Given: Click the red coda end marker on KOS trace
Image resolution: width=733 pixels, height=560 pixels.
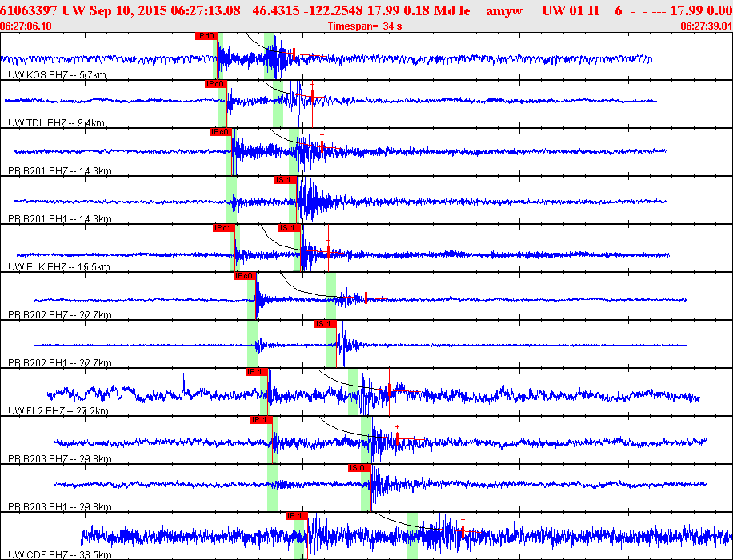Looking at the screenshot, I should pyautogui.click(x=294, y=55).
